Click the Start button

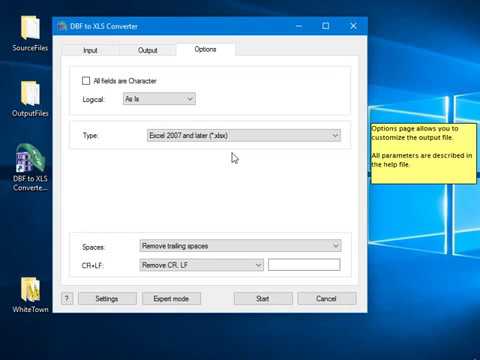click(263, 299)
